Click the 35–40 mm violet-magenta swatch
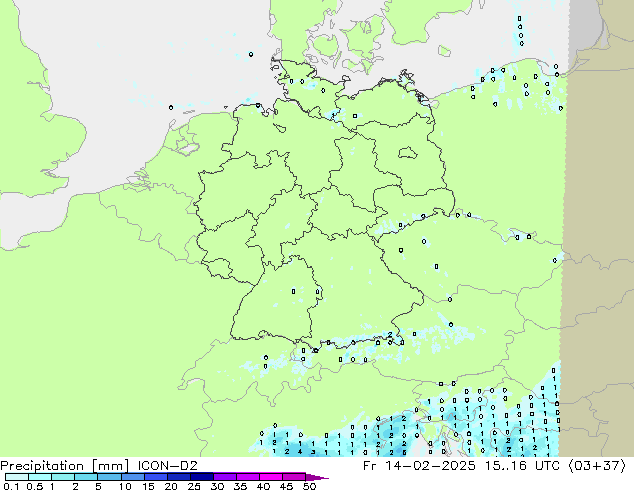This screenshot has height=490, width=634. 247,477
